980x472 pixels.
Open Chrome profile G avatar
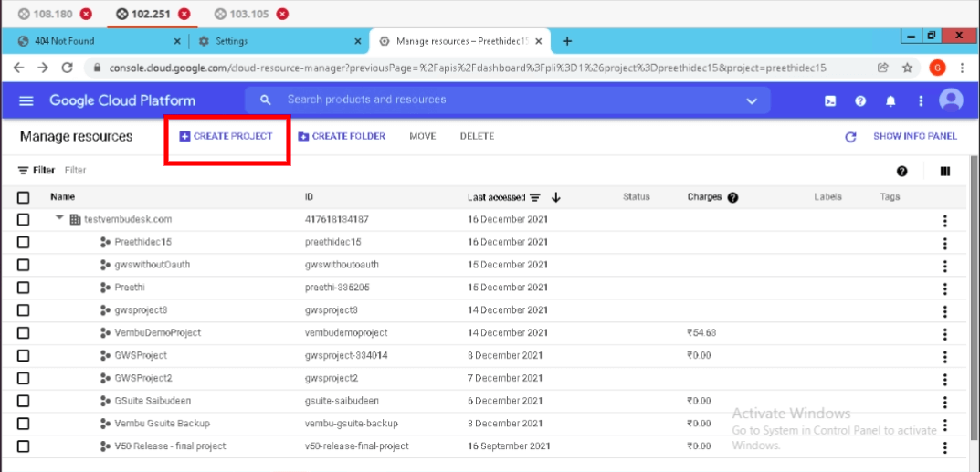(937, 68)
